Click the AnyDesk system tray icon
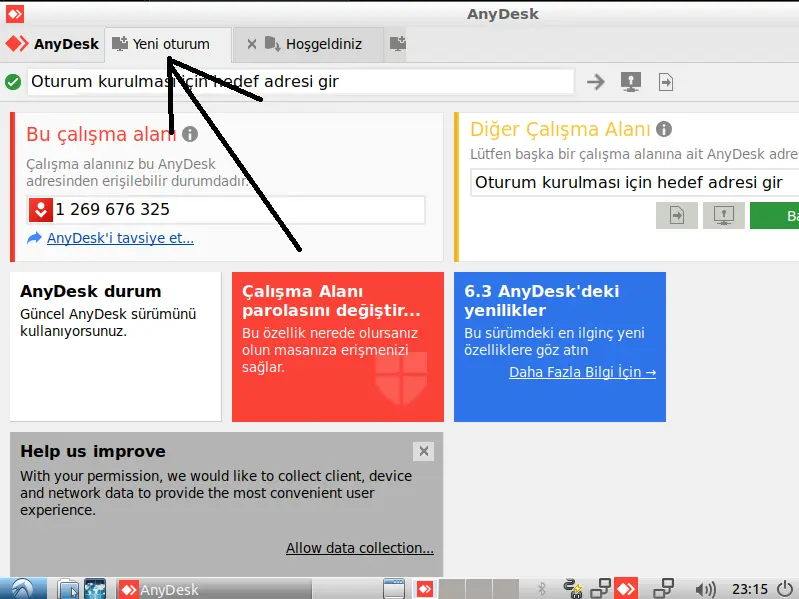Screen dimensions: 799x599 626,589
